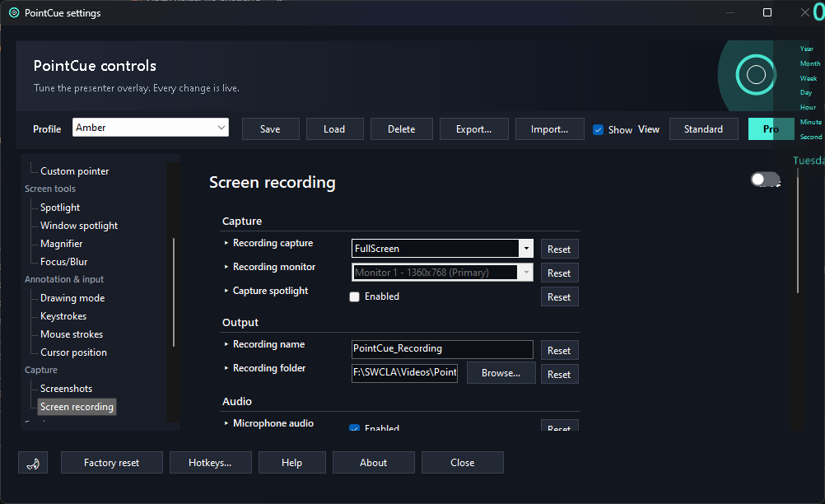Uncheck the Show checkbox near View
The image size is (825, 504).
tap(599, 129)
